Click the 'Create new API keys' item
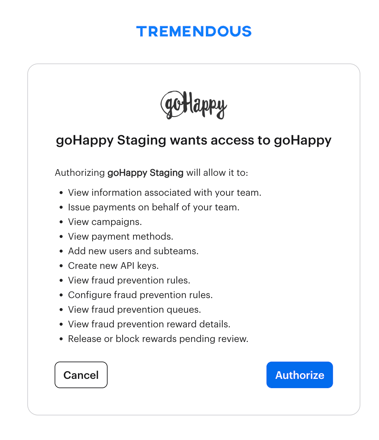 (x=113, y=266)
